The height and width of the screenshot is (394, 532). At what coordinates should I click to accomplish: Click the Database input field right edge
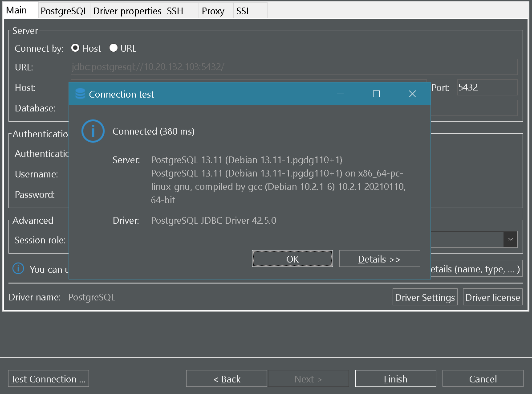tap(474, 108)
